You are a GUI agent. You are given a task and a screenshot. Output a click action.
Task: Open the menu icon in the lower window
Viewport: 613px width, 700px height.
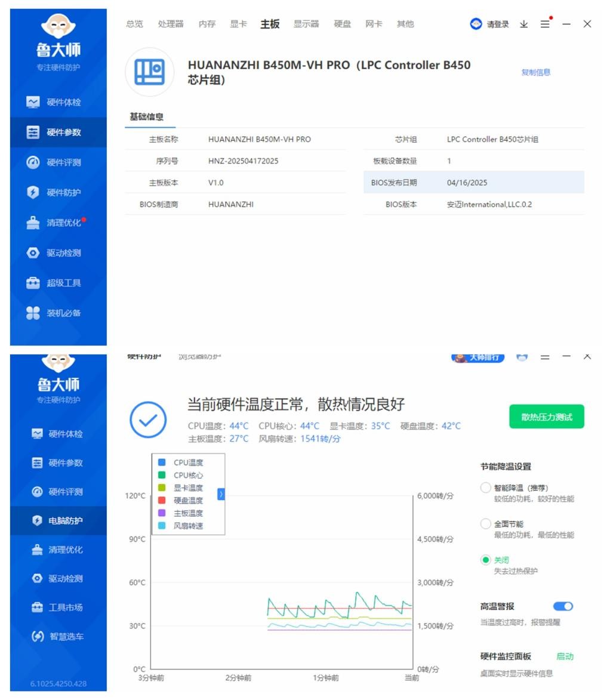click(545, 357)
